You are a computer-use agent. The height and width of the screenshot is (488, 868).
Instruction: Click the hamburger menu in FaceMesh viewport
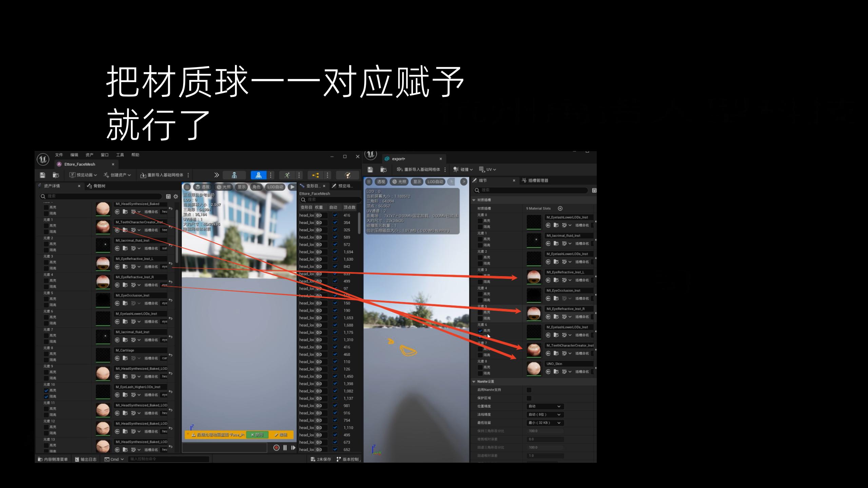point(187,187)
